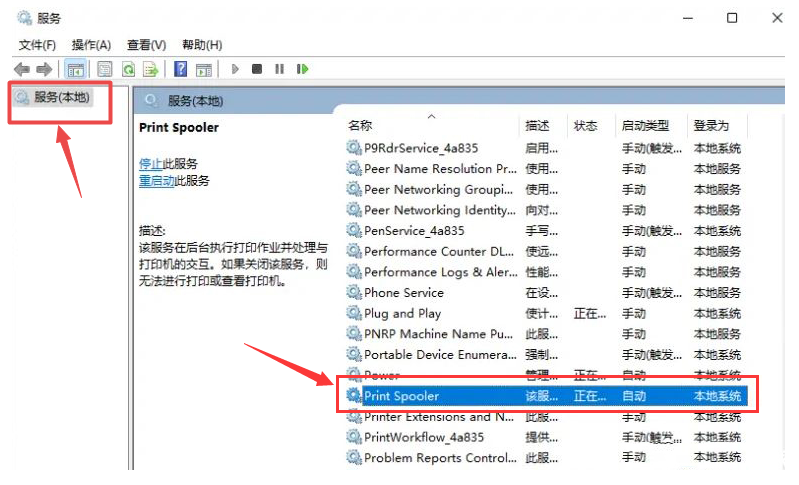Viewport: 799px width, 485px height.
Task: Click the Restart Service icon
Action: 303,69
